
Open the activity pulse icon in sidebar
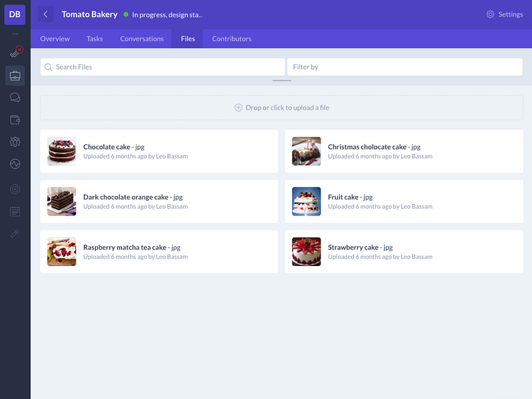(15, 164)
